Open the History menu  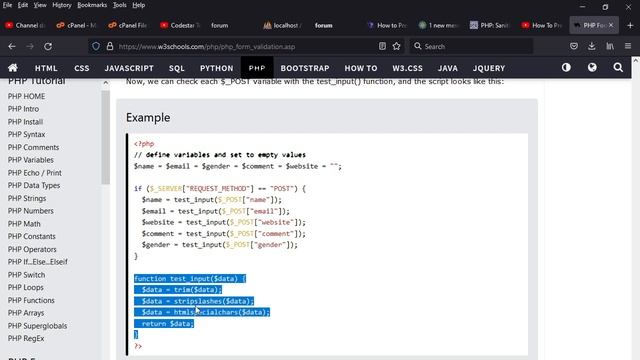point(62,5)
